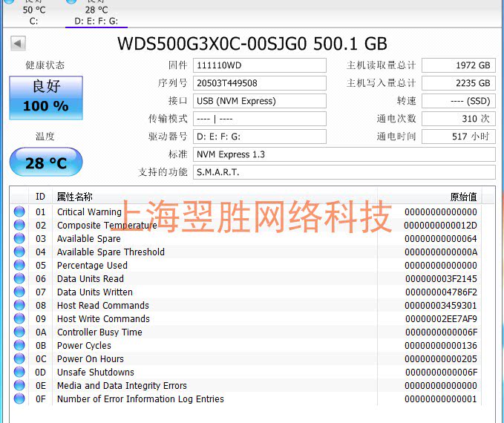Select raw value 00000000000205

coord(441,358)
